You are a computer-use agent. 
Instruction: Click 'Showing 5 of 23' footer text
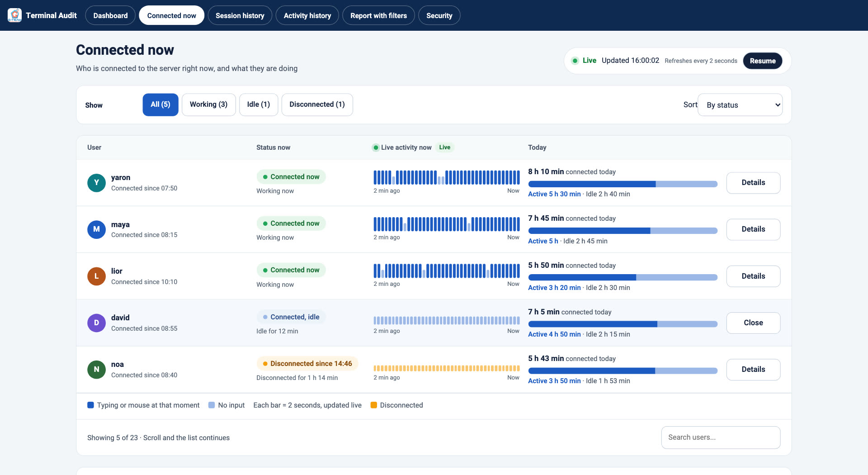pyautogui.click(x=113, y=438)
